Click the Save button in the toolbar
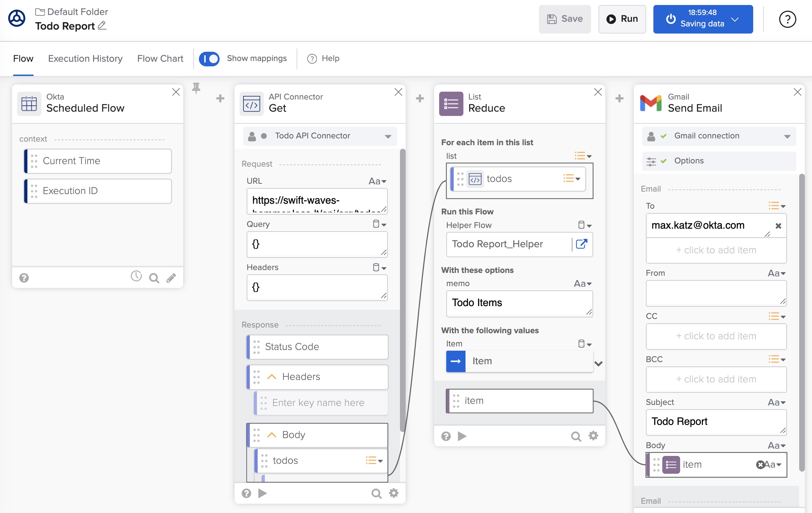This screenshot has width=812, height=513. [x=565, y=19]
